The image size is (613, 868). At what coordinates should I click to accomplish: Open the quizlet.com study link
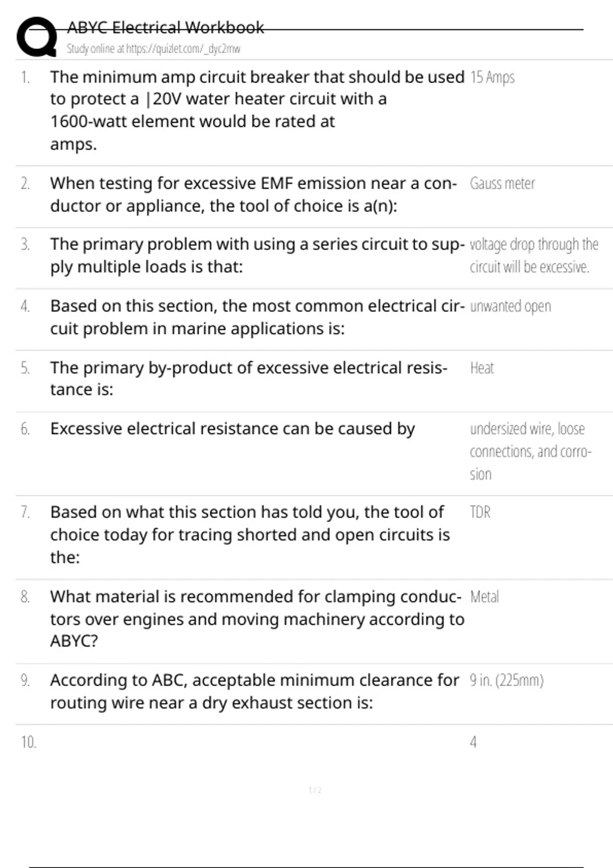tap(153, 49)
